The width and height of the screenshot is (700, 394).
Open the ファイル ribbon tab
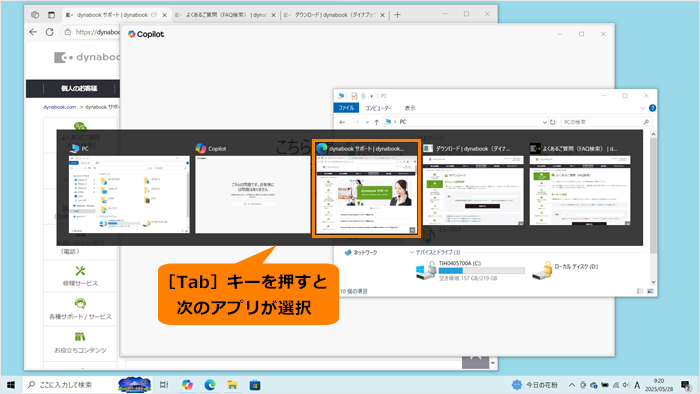346,108
